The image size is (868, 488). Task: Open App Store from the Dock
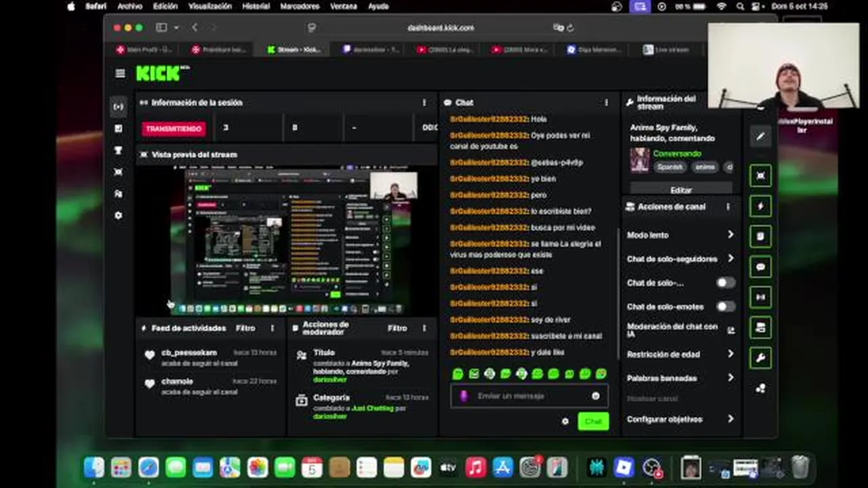(x=502, y=468)
